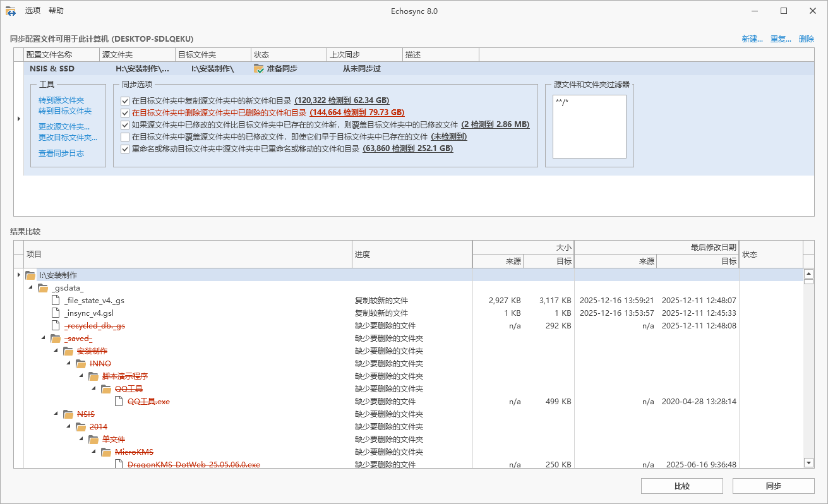Click the 准备同步 status icon
Screen dimensions: 828x504
(259, 68)
